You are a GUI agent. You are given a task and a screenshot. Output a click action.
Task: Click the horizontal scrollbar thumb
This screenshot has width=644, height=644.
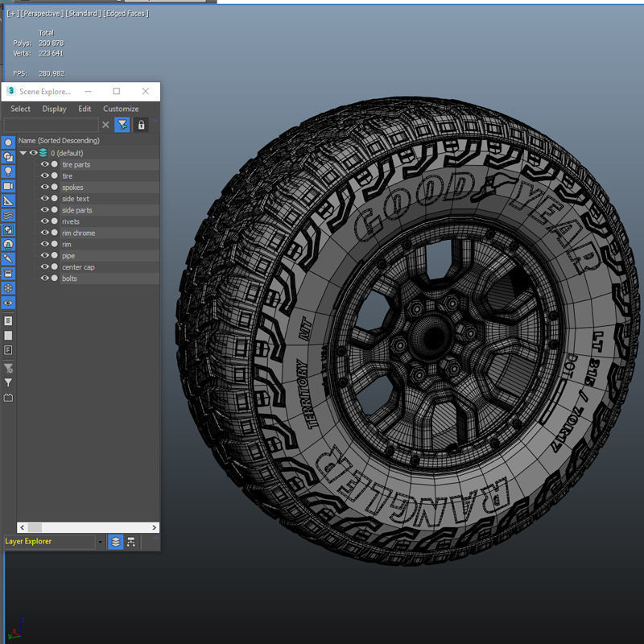tap(35, 527)
